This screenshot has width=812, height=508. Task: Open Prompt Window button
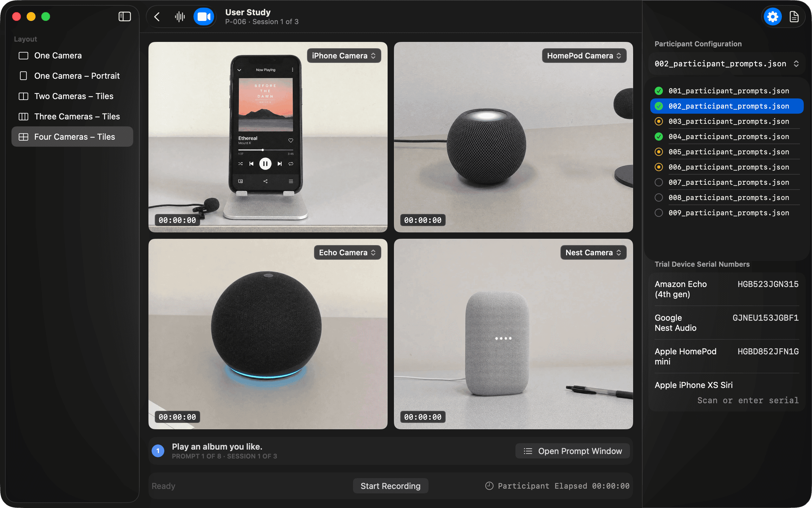tap(573, 451)
